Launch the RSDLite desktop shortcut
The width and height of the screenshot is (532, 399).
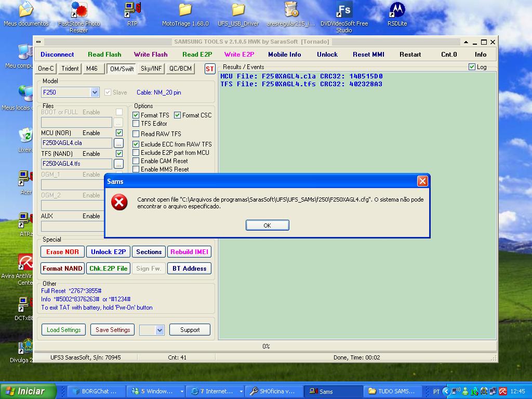point(397,14)
